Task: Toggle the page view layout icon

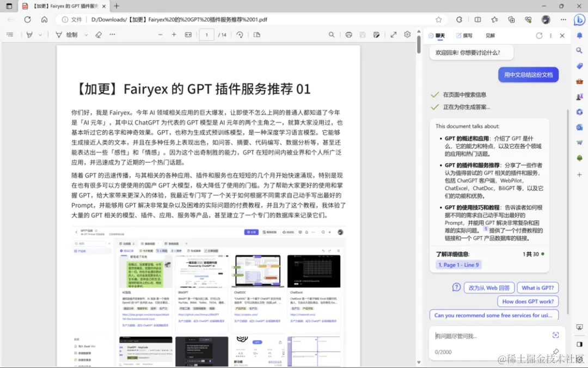Action: click(257, 34)
